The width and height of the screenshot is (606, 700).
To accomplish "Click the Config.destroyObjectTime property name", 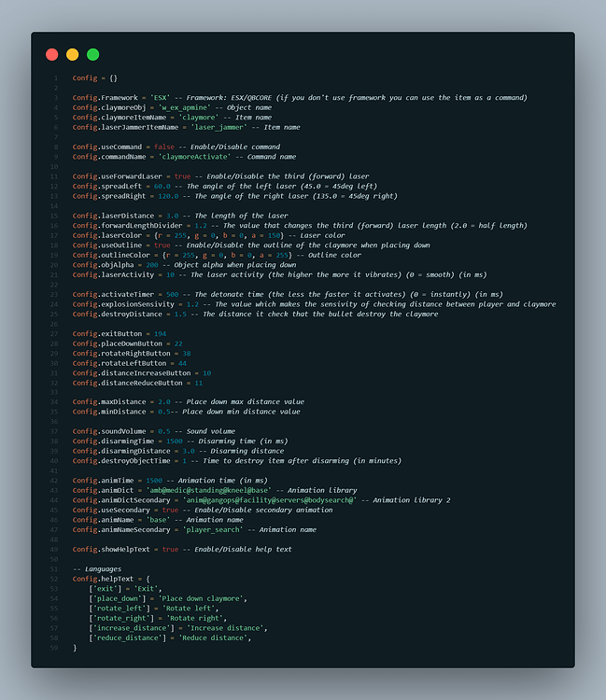I will (121, 461).
